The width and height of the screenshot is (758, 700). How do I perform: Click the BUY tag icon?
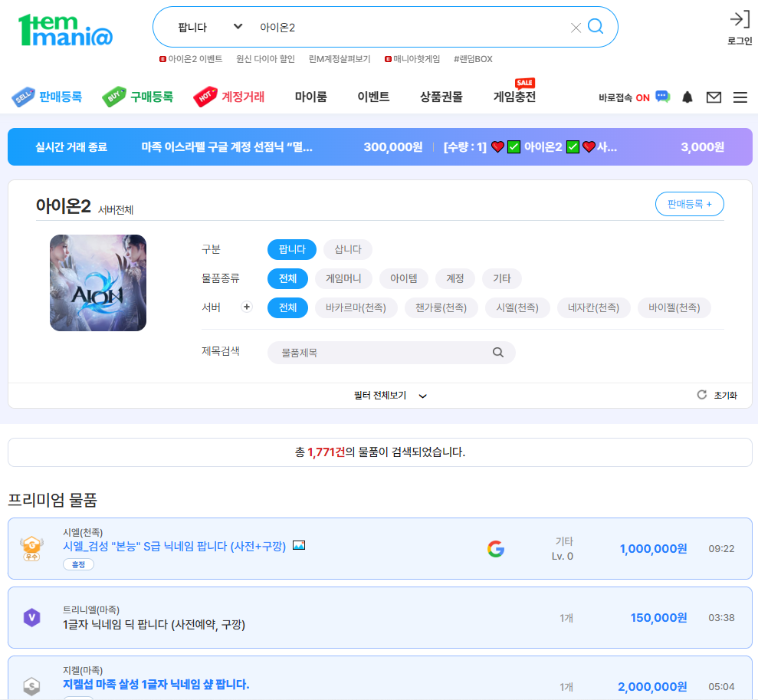[x=114, y=97]
